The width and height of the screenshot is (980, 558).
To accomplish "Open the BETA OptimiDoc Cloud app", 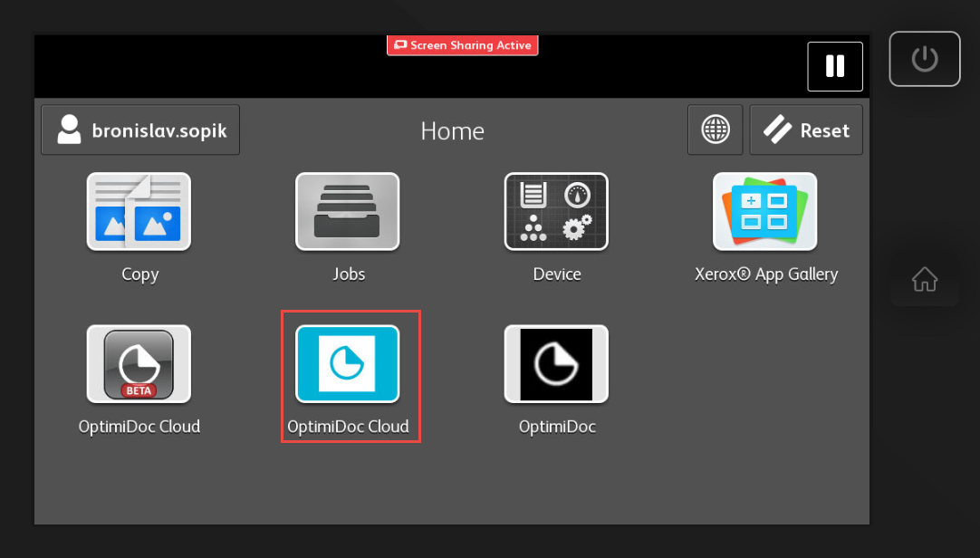I will pos(139,364).
